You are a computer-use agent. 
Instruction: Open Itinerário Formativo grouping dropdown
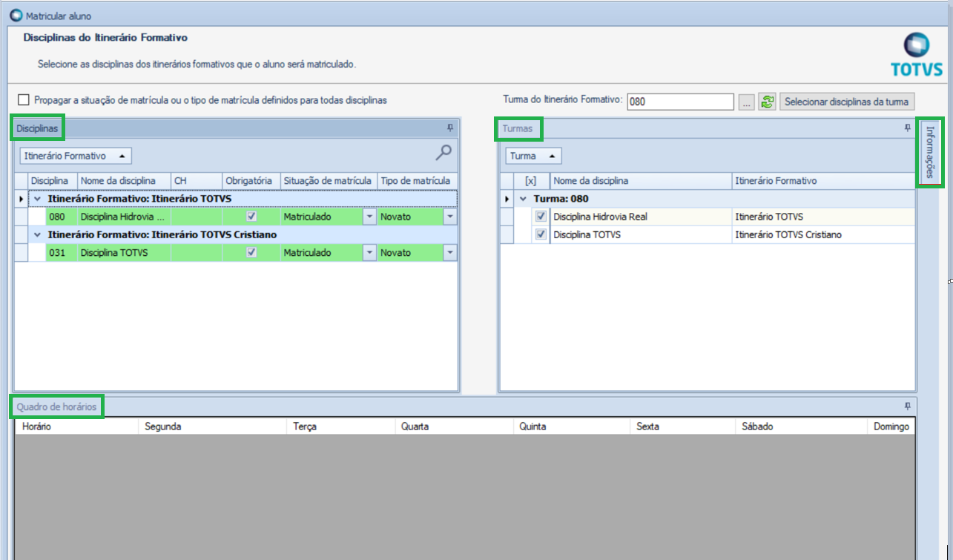[x=76, y=156]
